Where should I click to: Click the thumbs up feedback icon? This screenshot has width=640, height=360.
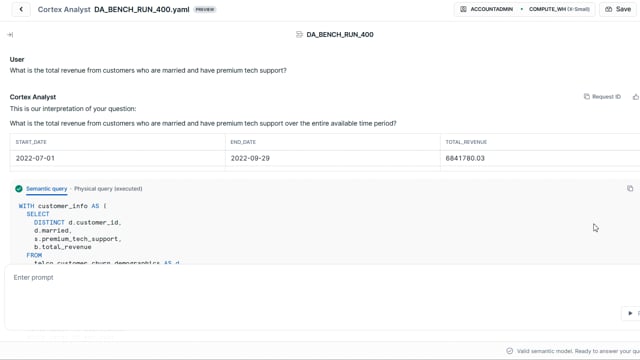pos(636,97)
